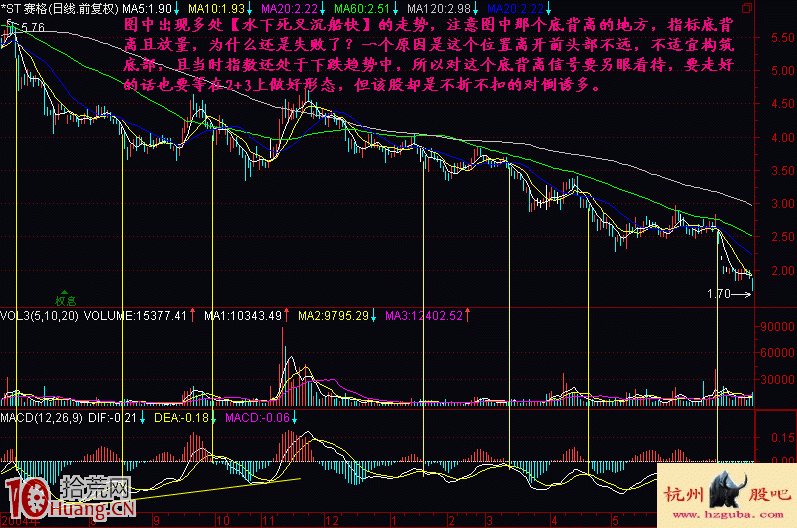Image resolution: width=797 pixels, height=528 pixels.
Task: Click the red restore-window icon above price axis
Action: pos(747,8)
